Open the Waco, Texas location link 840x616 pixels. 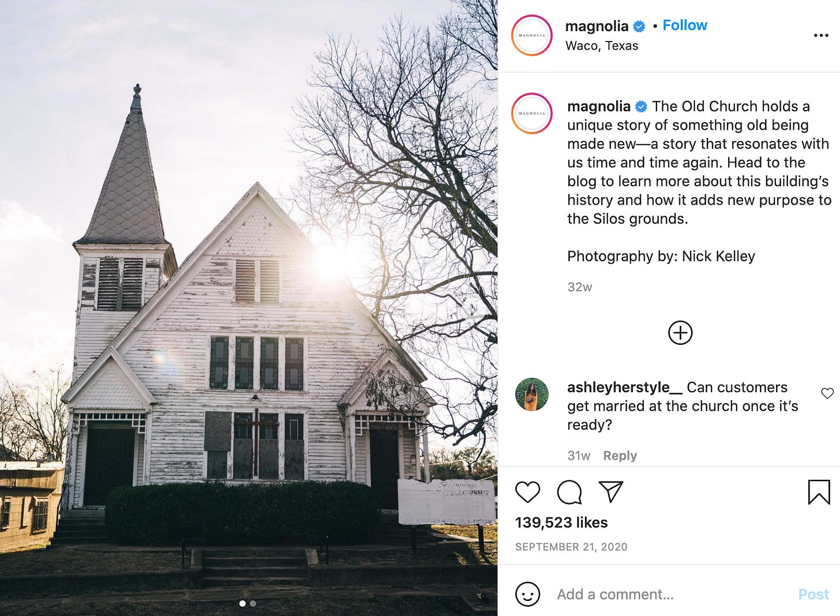coord(602,46)
